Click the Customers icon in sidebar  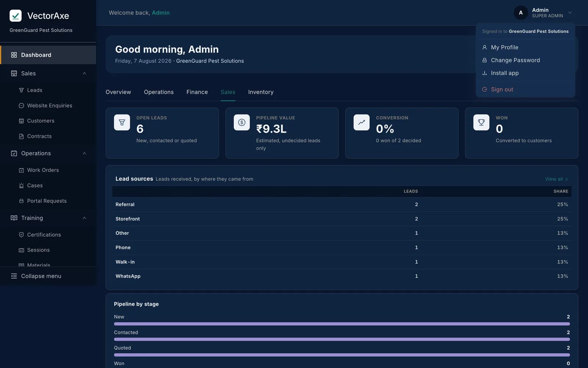[x=21, y=121]
